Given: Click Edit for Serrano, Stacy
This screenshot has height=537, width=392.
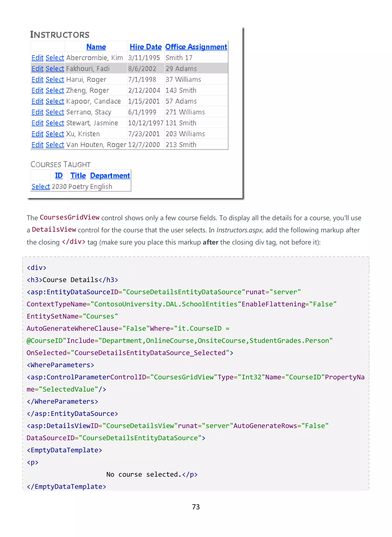Looking at the screenshot, I should (x=38, y=112).
